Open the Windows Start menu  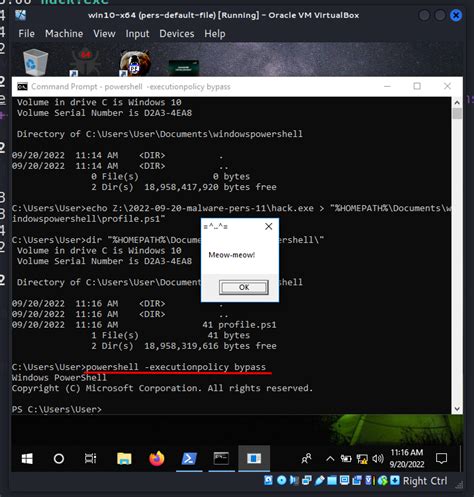[27, 459]
